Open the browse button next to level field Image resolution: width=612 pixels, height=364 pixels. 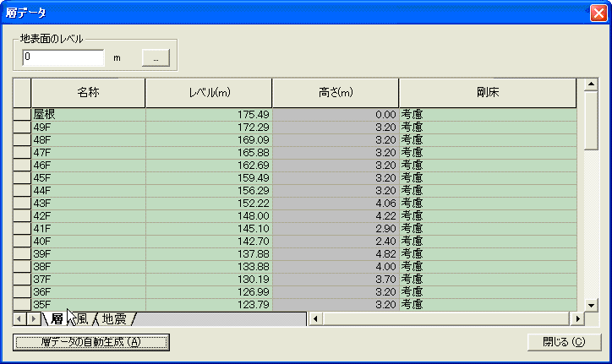[156, 57]
